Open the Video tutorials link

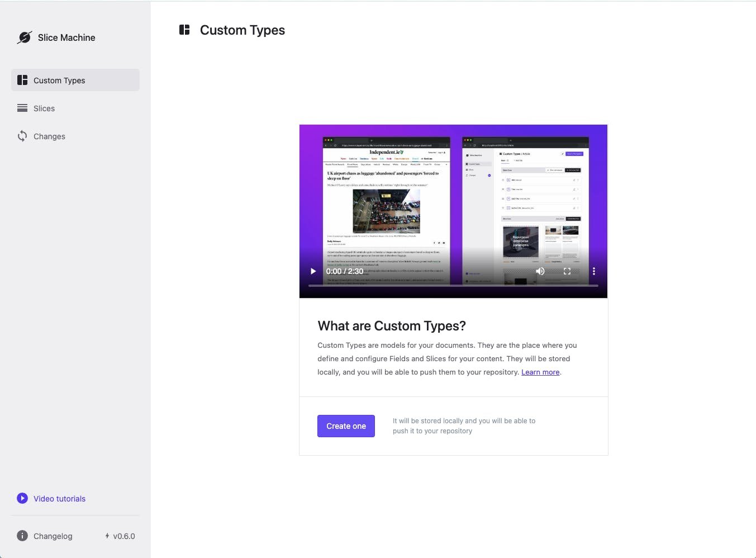(x=59, y=499)
